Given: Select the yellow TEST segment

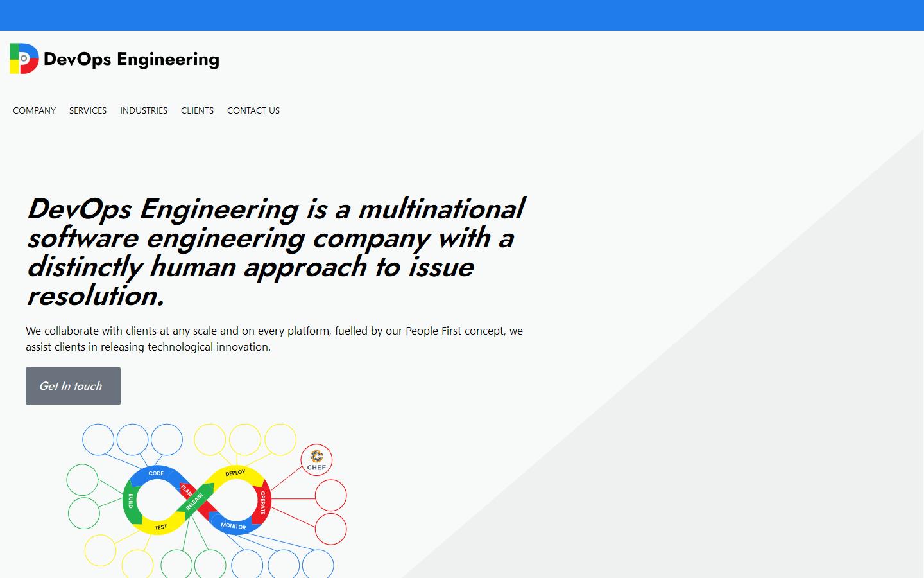Looking at the screenshot, I should pos(159,526).
